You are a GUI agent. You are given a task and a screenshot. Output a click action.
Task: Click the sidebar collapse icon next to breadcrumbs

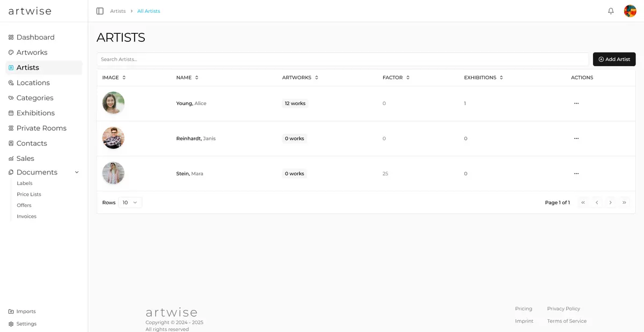[x=99, y=10]
